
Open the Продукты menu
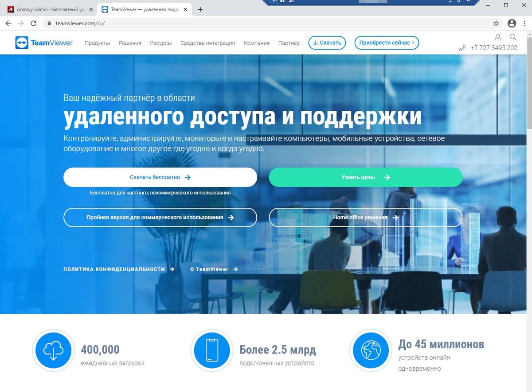click(x=98, y=43)
